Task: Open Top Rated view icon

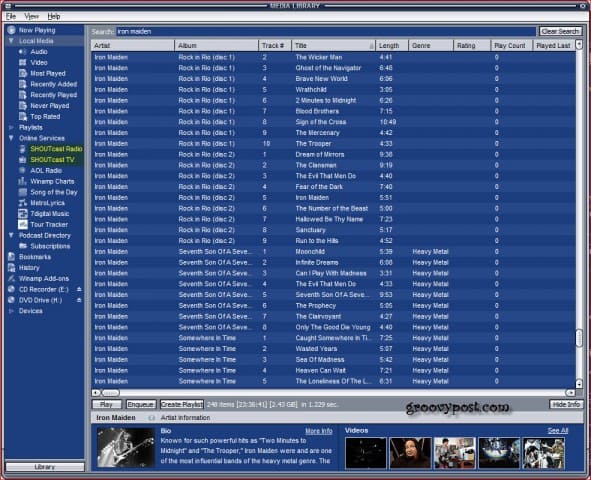Action: [x=23, y=116]
